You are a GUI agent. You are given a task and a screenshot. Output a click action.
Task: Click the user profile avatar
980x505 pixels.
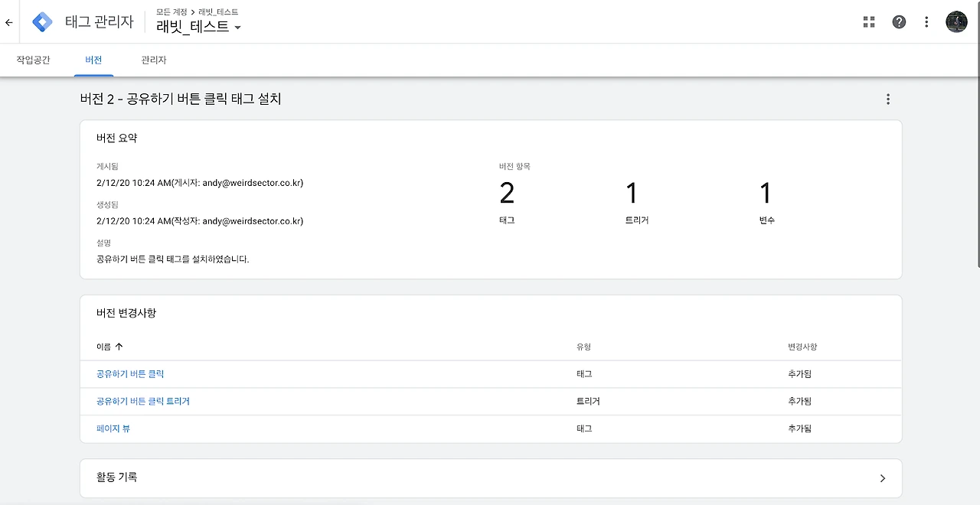(x=956, y=22)
